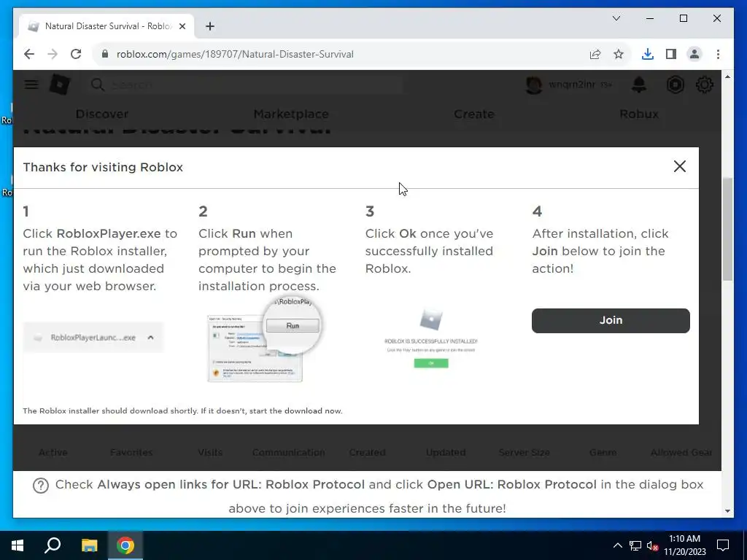Click the scrollbar up arrow
The height and width of the screenshot is (560, 747).
click(727, 77)
